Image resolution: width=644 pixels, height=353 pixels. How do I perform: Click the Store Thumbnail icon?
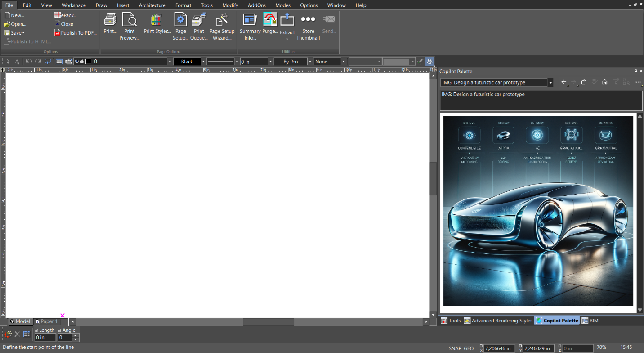308,19
